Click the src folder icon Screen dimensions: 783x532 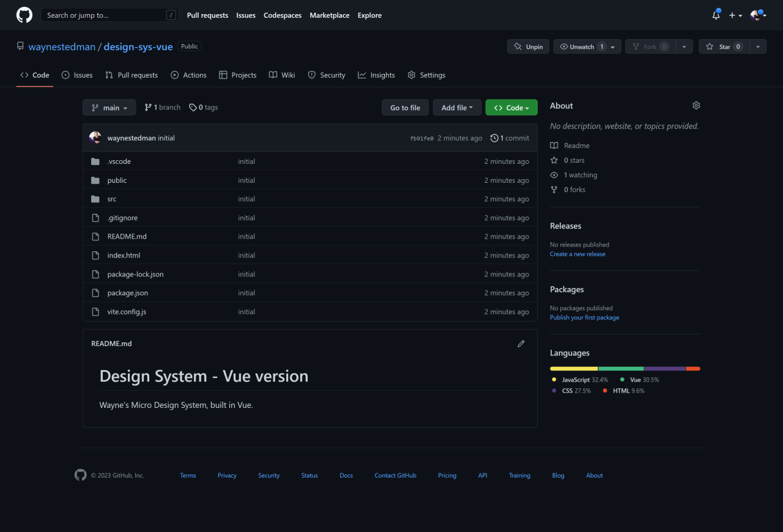(95, 199)
